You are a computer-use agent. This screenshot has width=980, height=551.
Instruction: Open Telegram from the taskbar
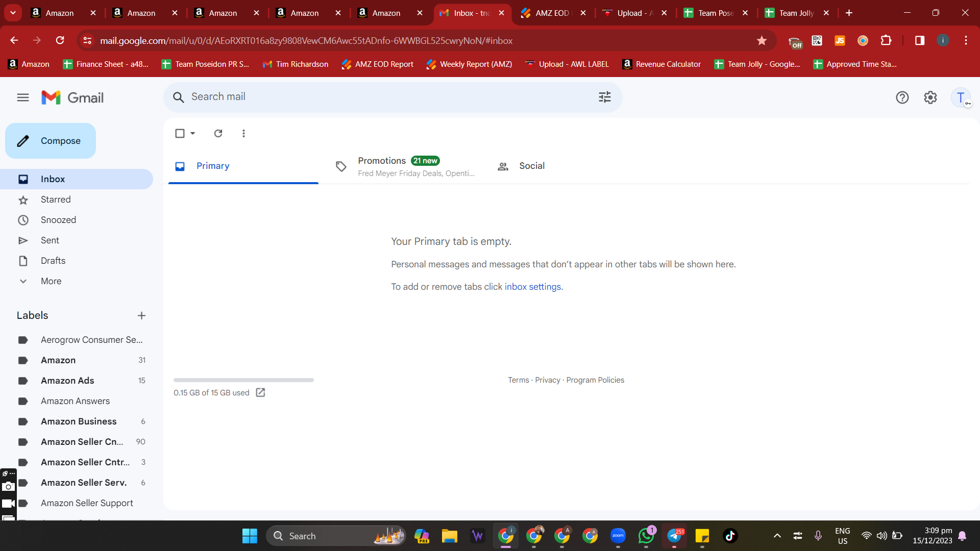(x=674, y=536)
